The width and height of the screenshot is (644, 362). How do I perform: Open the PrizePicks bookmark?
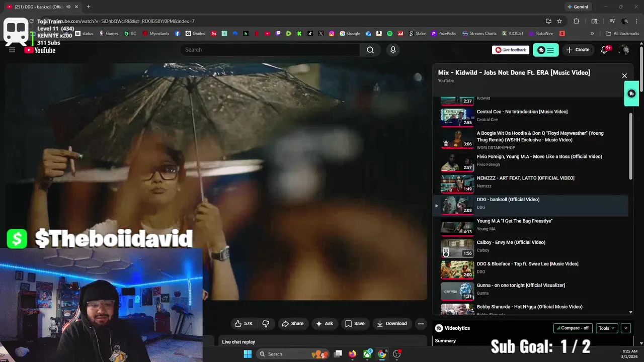[x=443, y=34]
